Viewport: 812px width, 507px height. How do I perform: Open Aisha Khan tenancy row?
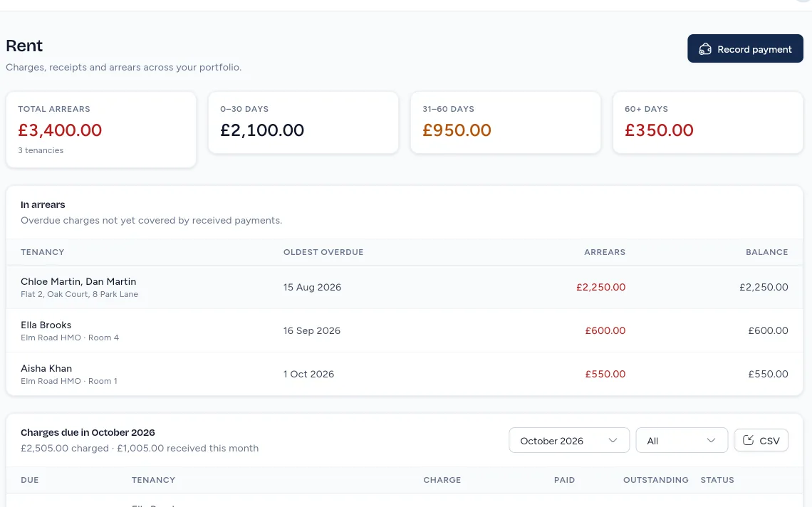click(x=405, y=374)
